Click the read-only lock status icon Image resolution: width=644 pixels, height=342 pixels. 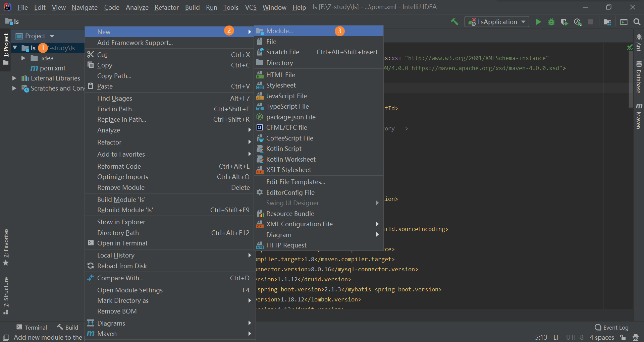tap(623, 337)
